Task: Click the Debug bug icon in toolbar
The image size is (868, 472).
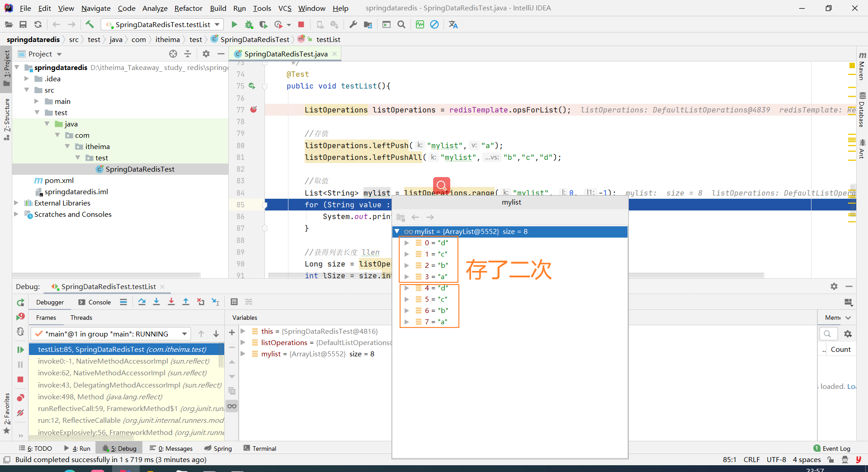Action: pos(249,24)
